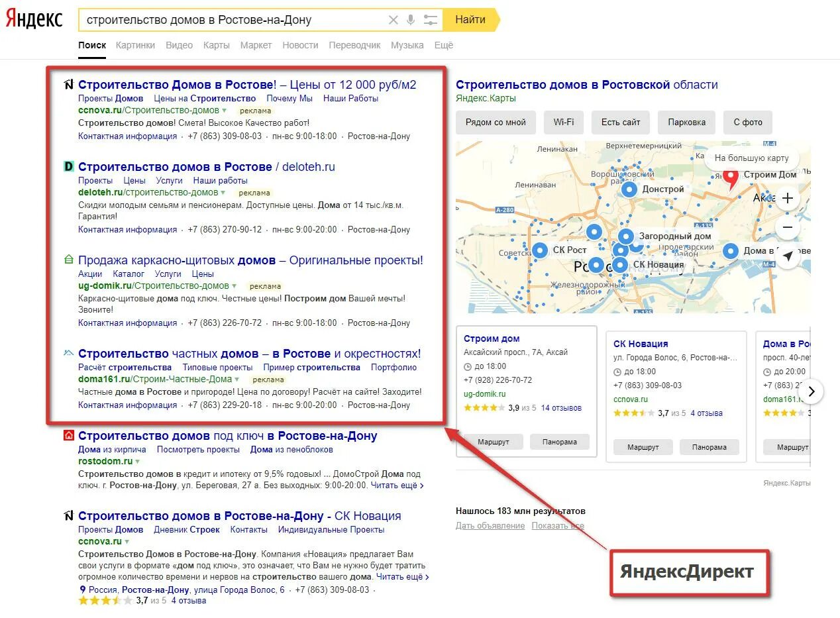The image size is (840, 618).
Task: Select the Загородный дом map marker
Action: click(x=626, y=236)
